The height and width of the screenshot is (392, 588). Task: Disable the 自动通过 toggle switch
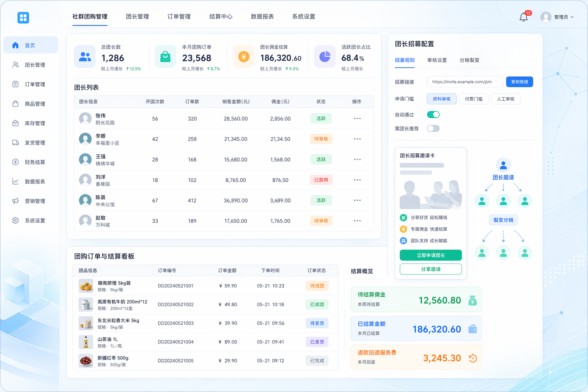tap(433, 114)
